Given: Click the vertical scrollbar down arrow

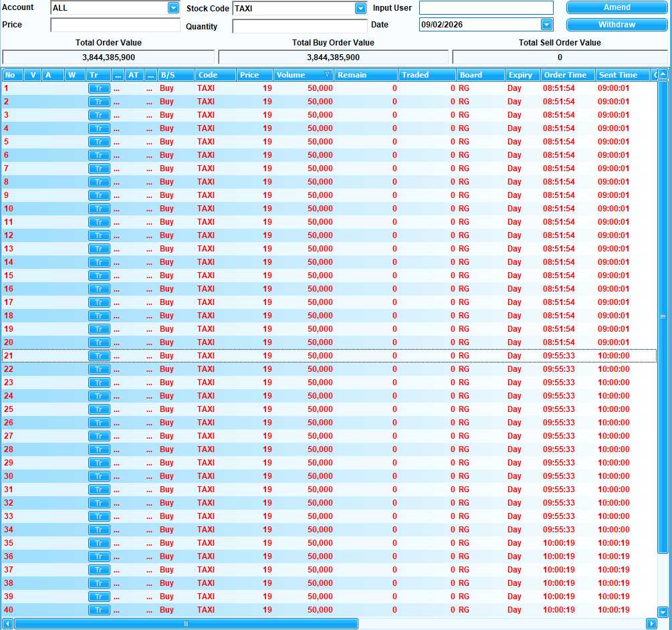Looking at the screenshot, I should pos(663,612).
